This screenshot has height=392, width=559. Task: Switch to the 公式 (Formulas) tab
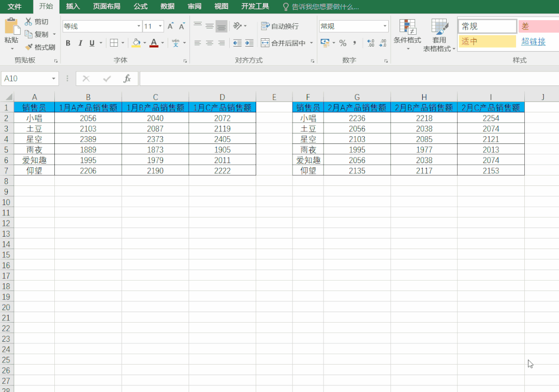(x=140, y=6)
